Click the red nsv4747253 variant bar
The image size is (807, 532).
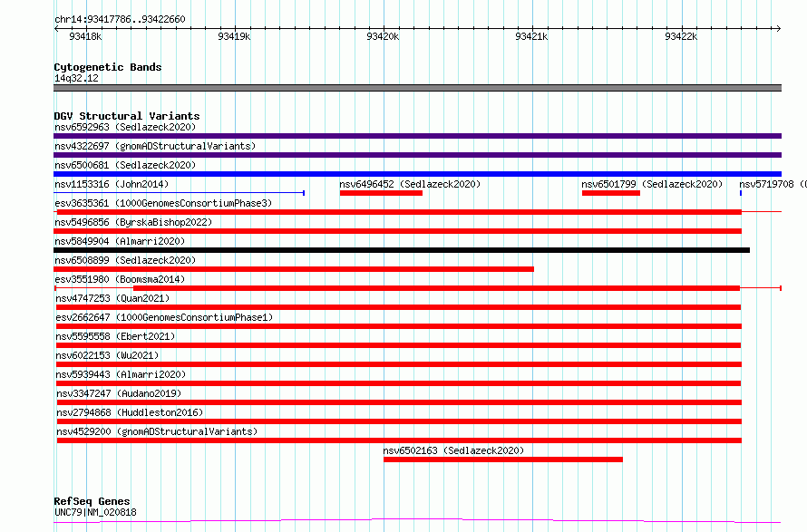[x=398, y=307]
